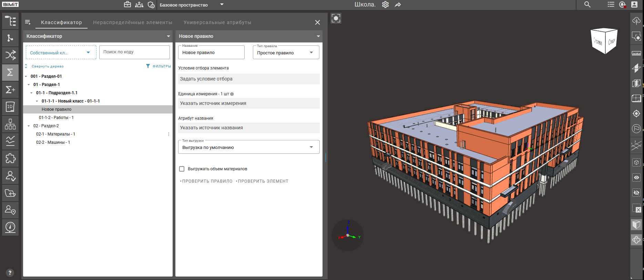
Task: Click the flag icon in right toolbar
Action: tap(636, 129)
